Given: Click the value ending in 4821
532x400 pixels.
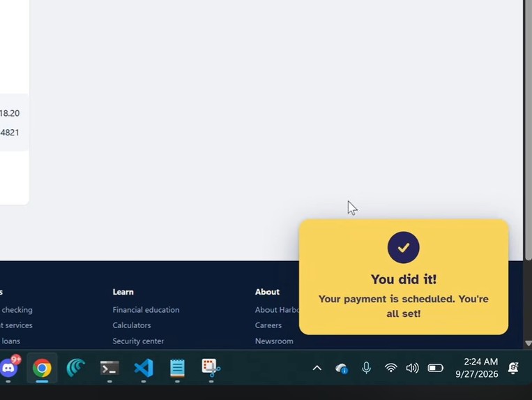Looking at the screenshot, I should [10, 133].
